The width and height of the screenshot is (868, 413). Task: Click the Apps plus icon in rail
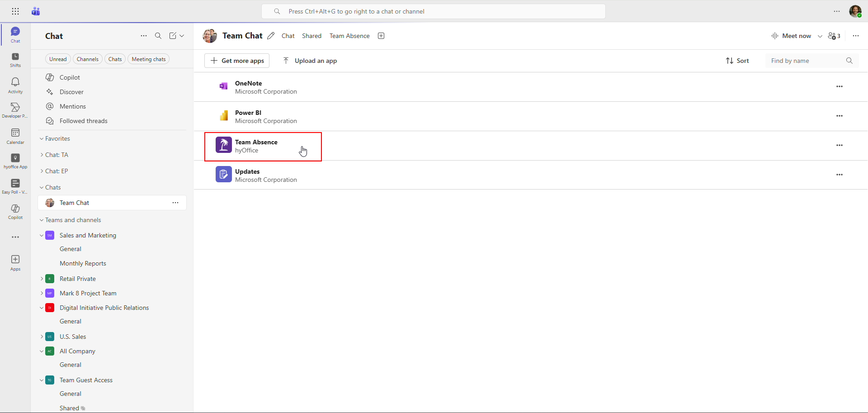pos(15,262)
